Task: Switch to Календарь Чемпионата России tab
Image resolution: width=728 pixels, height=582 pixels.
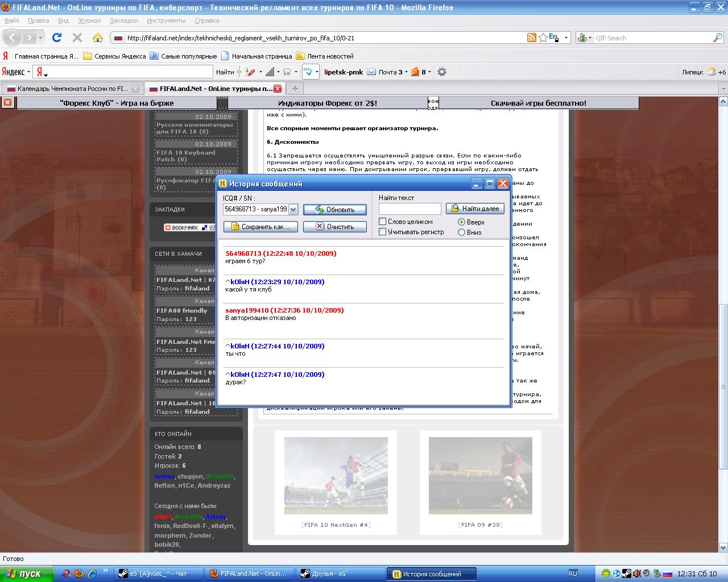Action: 72,89
